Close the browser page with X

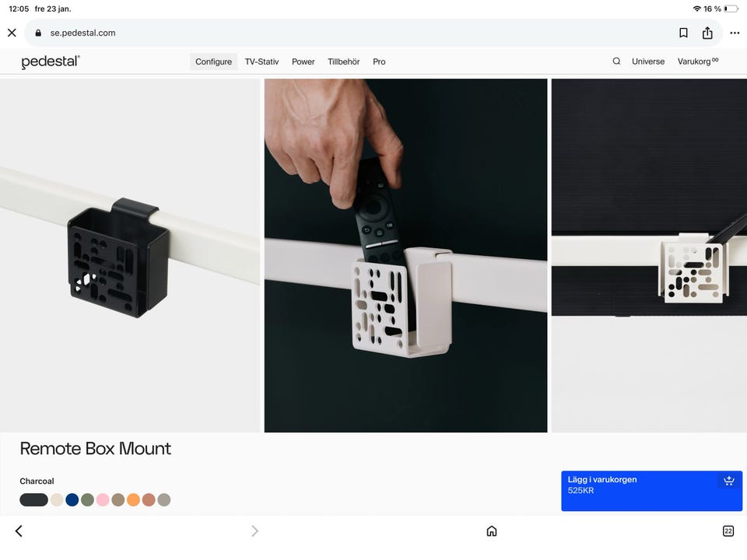tap(12, 33)
